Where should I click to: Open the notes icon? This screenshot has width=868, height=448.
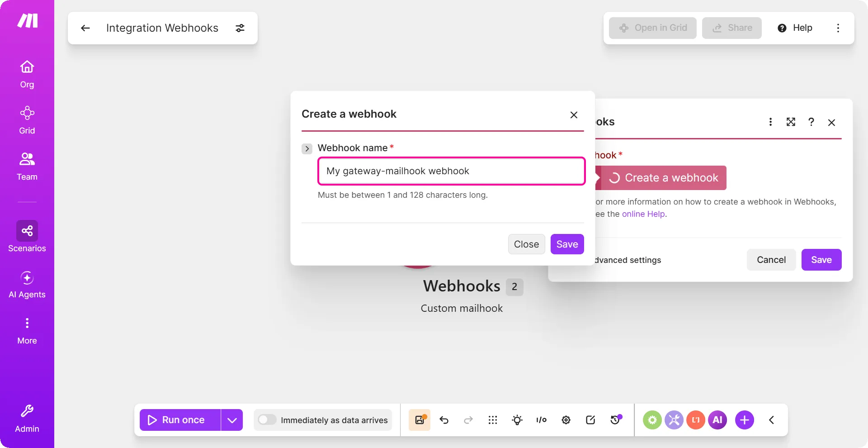click(x=590, y=420)
